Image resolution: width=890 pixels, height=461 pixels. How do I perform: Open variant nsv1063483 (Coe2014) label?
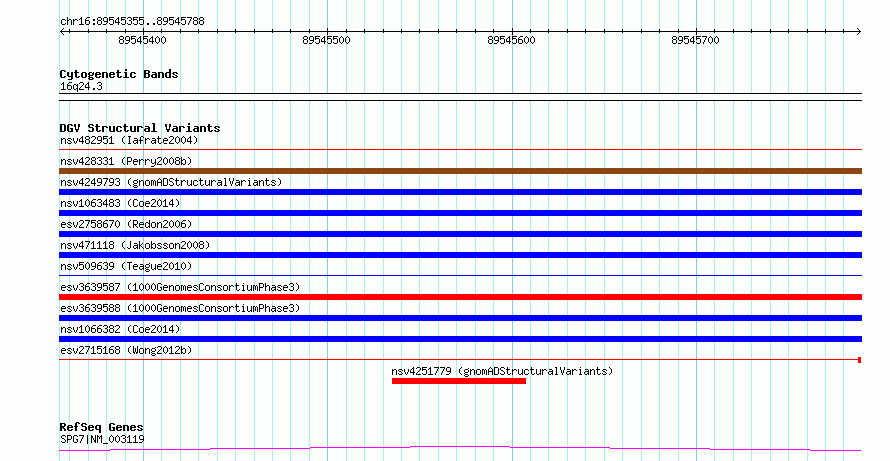(x=120, y=203)
